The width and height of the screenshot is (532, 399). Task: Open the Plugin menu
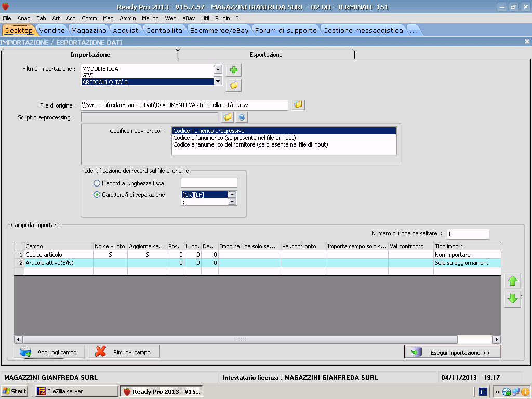[x=222, y=18]
